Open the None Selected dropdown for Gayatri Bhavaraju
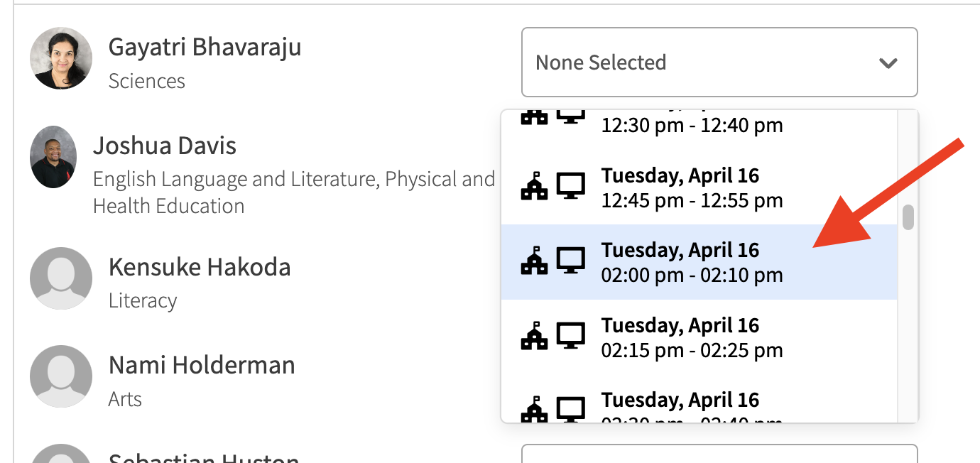 pyautogui.click(x=719, y=62)
